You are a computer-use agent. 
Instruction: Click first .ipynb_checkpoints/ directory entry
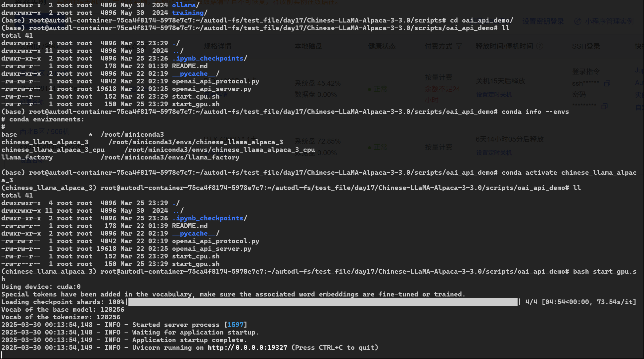pos(209,59)
